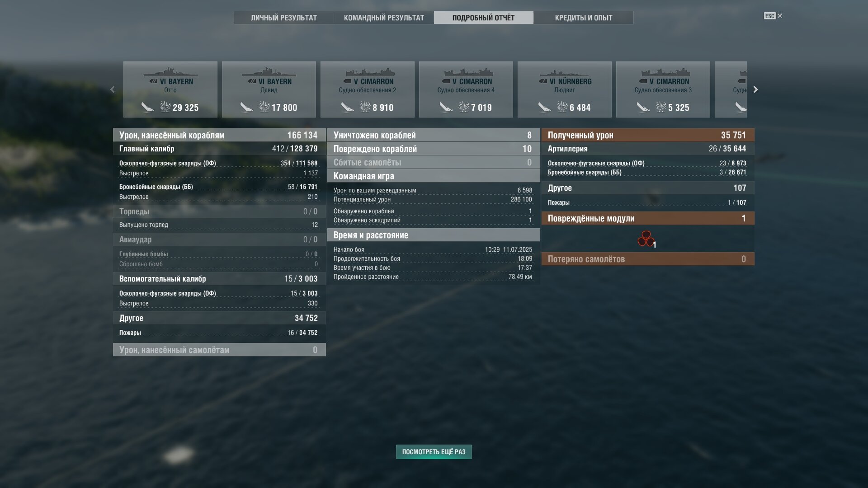Open the Командный результат tab

[384, 18]
